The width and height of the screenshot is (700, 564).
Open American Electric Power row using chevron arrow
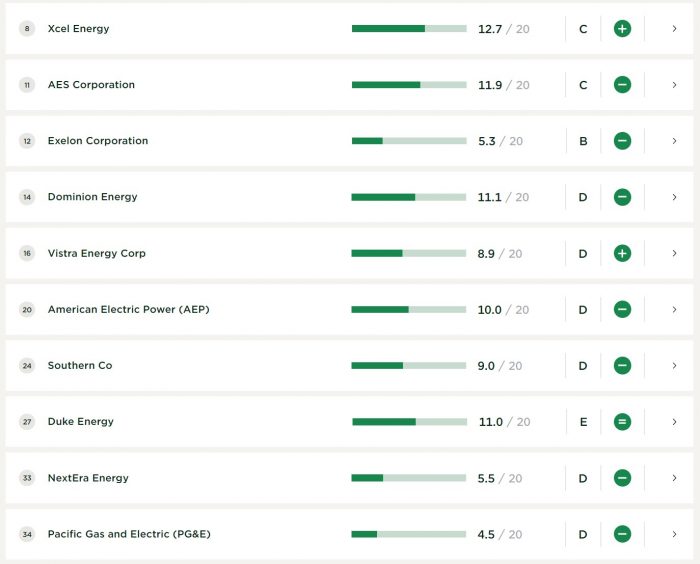tap(675, 310)
